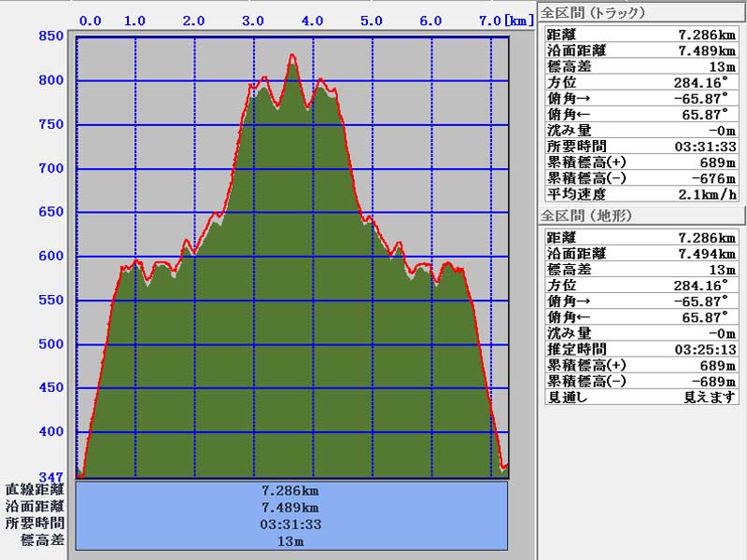The width and height of the screenshot is (747, 560).
Task: Click the 347 minimum elevation label
Action: pyautogui.click(x=50, y=477)
